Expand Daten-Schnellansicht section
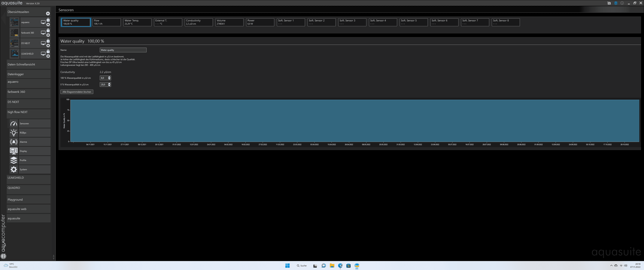 pyautogui.click(x=28, y=64)
